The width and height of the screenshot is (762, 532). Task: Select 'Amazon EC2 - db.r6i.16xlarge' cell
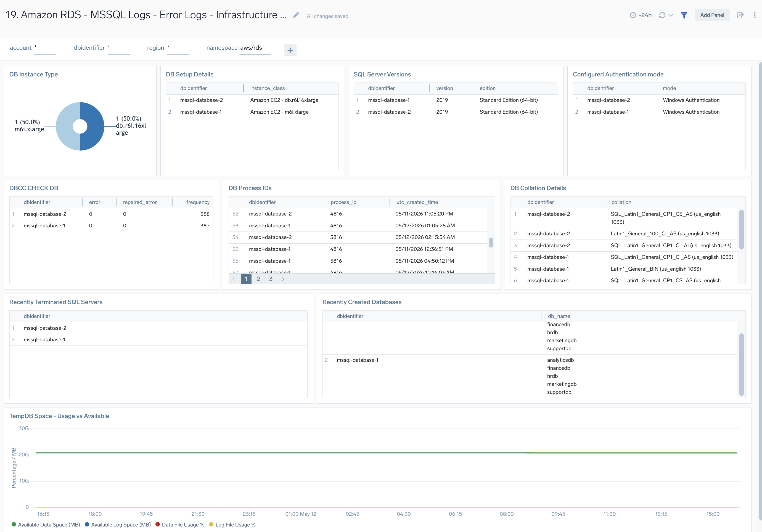click(284, 100)
